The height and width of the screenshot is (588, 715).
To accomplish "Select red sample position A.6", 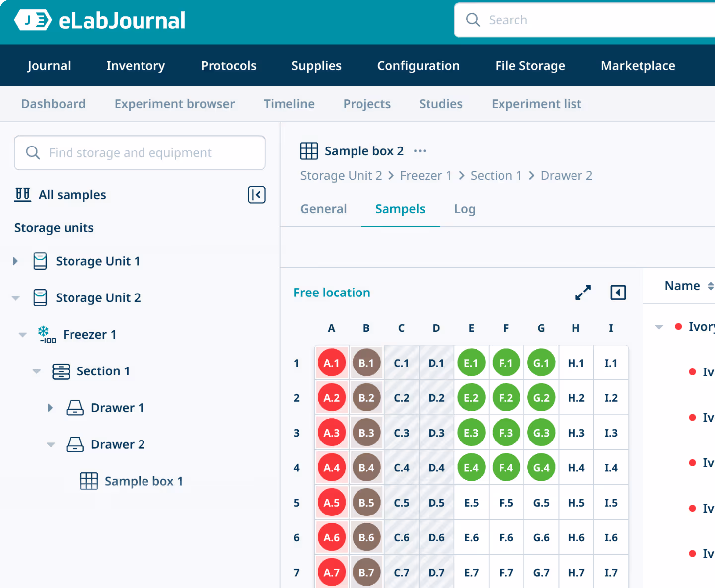I will click(332, 537).
